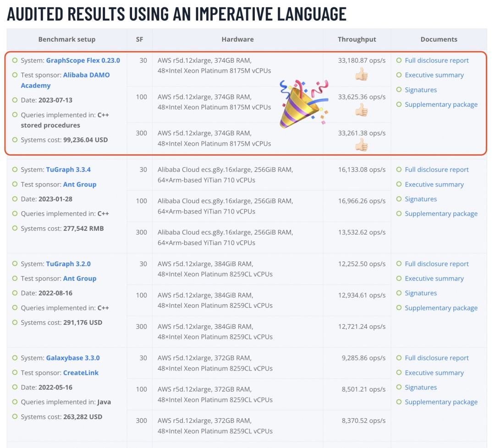
Task: Click systems cost 263,282 USD
Action: 82,417
